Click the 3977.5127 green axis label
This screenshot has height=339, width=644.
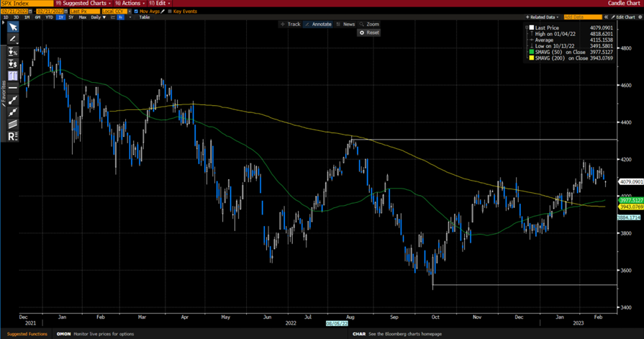[x=631, y=200]
